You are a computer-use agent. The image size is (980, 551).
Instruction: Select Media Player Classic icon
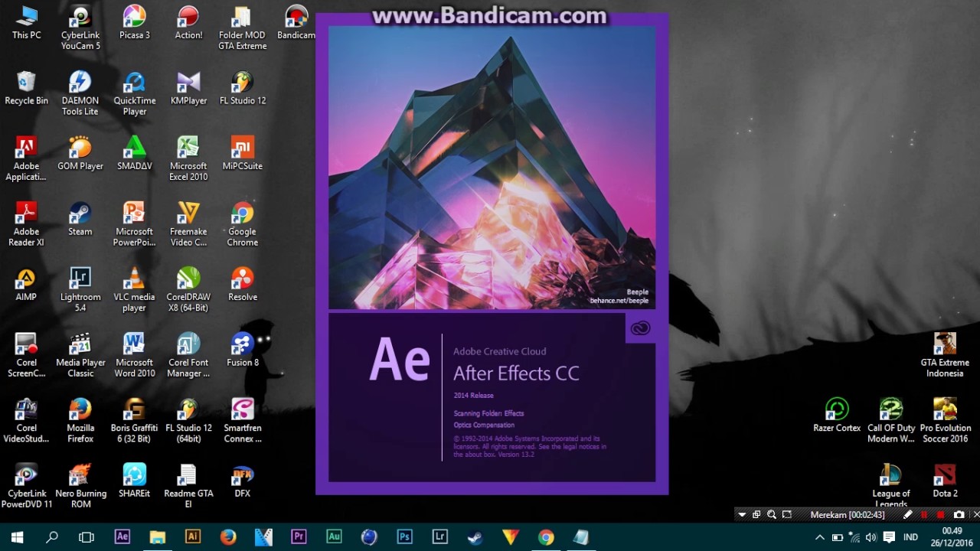pos(80,355)
